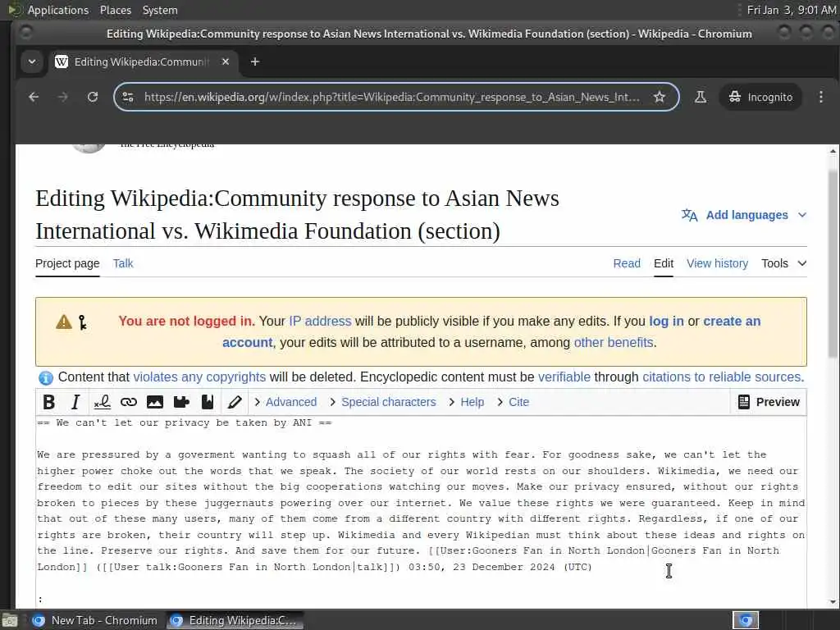Open the tab search dropdown

(32, 62)
